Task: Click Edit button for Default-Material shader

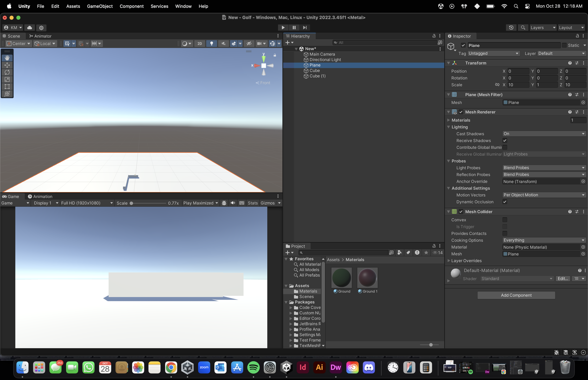Action: [x=563, y=279]
